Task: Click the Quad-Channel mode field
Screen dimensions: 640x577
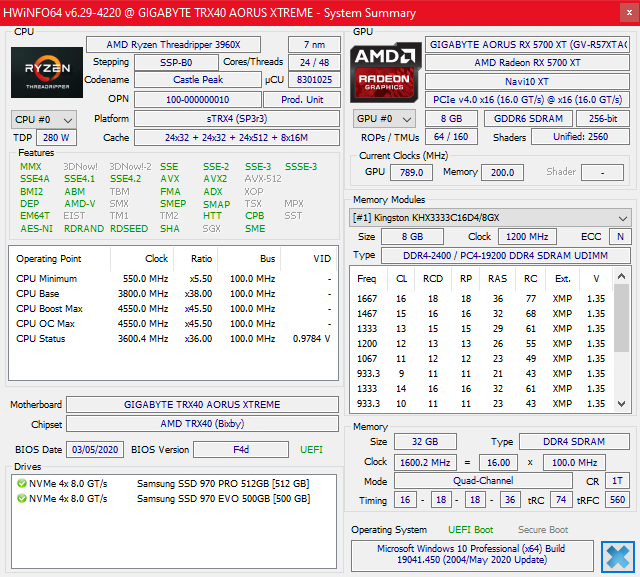Action: [483, 481]
